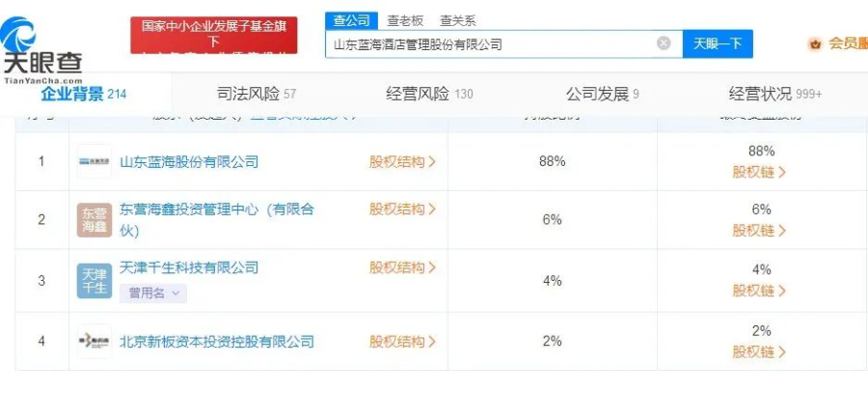Open 股权链 for the 6% shareholder
The image size is (868, 420).
click(759, 231)
